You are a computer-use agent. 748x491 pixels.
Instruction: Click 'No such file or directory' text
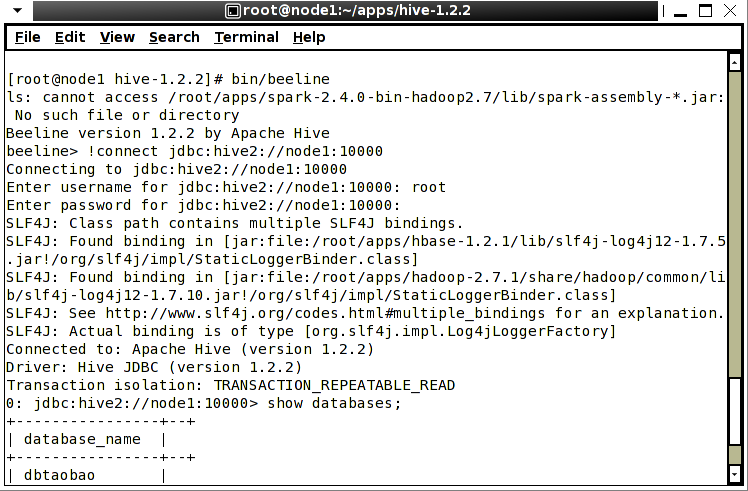(x=127, y=115)
